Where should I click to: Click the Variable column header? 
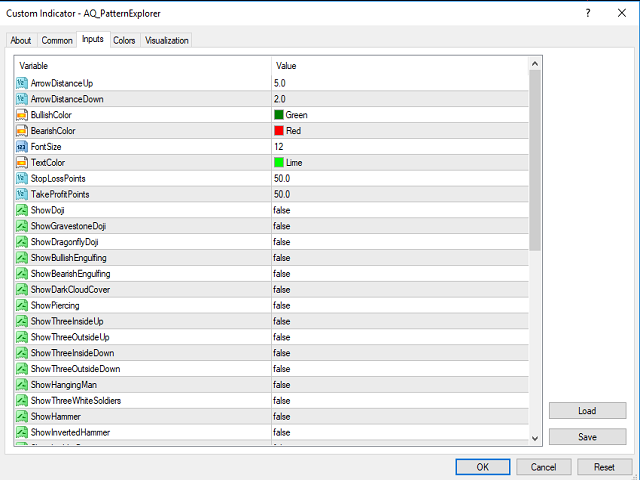33,66
